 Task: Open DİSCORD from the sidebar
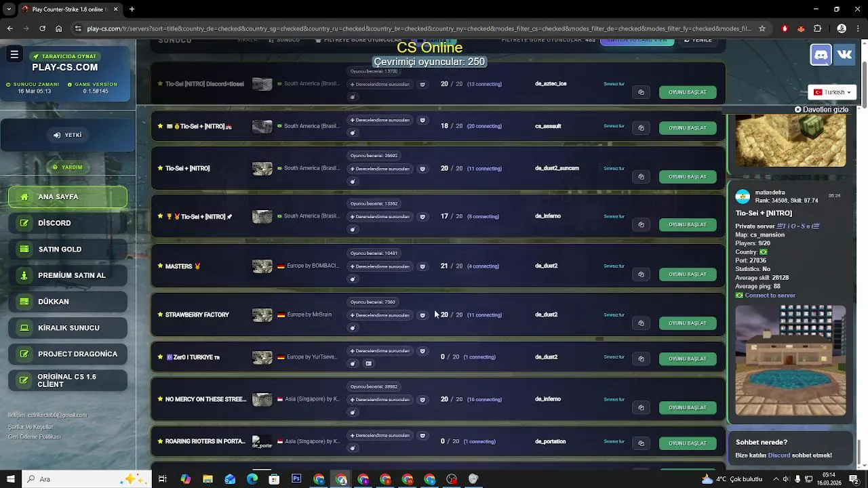pyautogui.click(x=68, y=223)
